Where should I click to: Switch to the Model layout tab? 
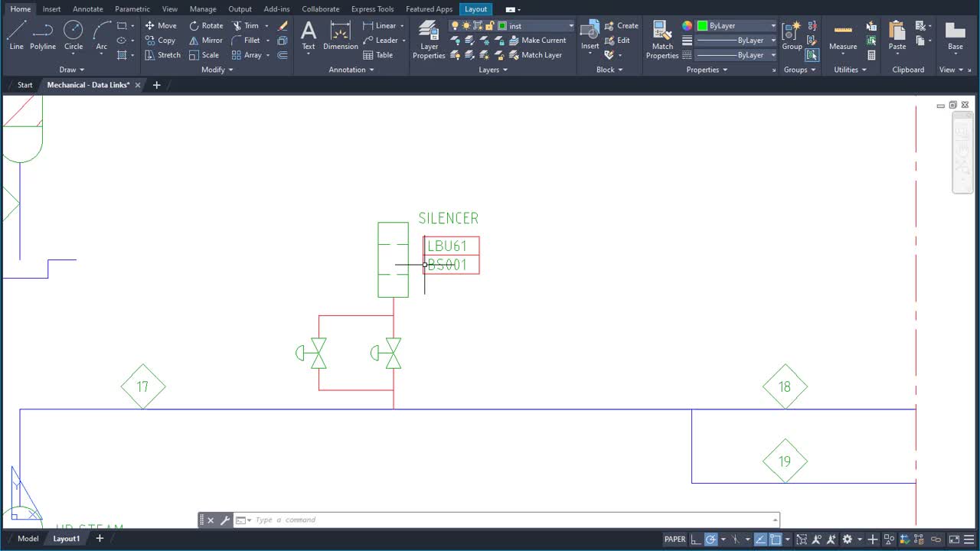coord(28,539)
